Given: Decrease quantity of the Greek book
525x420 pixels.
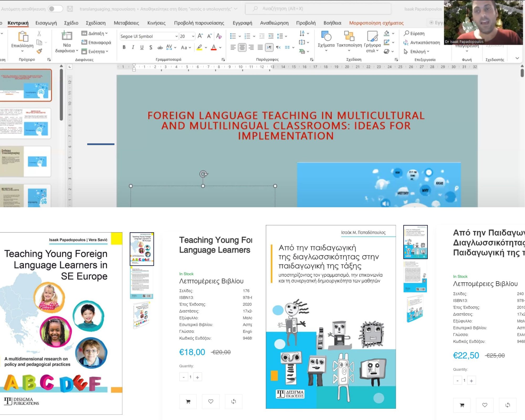Looking at the screenshot, I should (457, 381).
